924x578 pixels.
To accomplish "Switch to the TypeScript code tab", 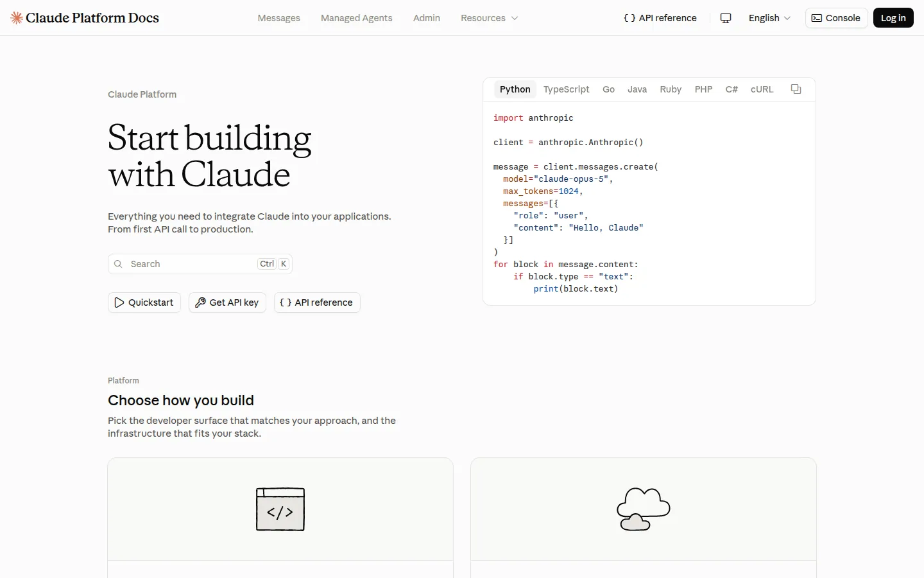I will point(566,89).
